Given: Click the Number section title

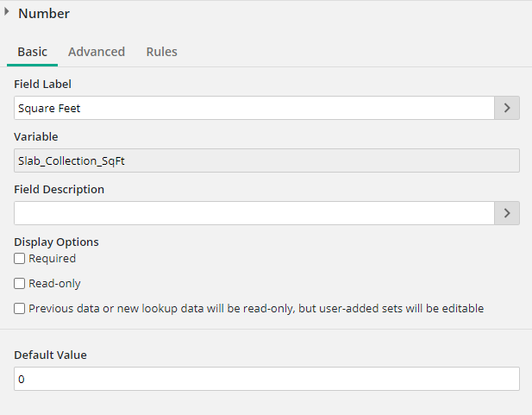Looking at the screenshot, I should (44, 14).
